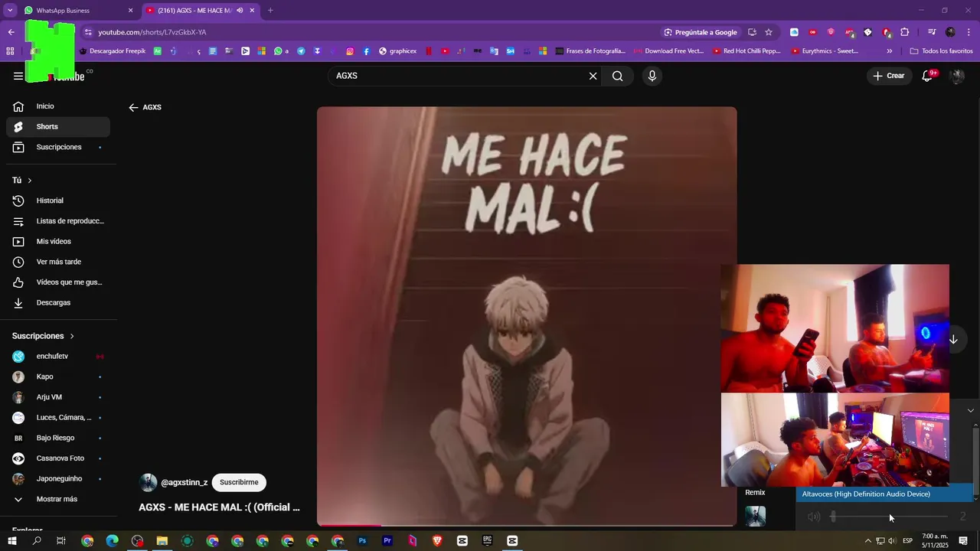The width and height of the screenshot is (980, 551).
Task: Click the browser back arrow
Action: [11, 32]
